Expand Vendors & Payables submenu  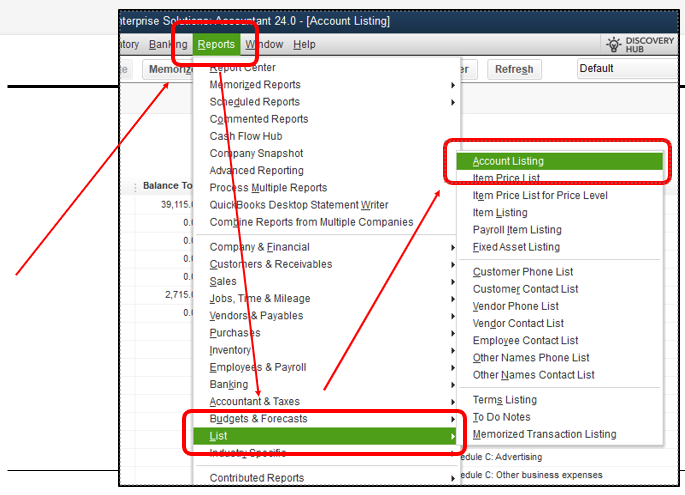[x=325, y=315]
